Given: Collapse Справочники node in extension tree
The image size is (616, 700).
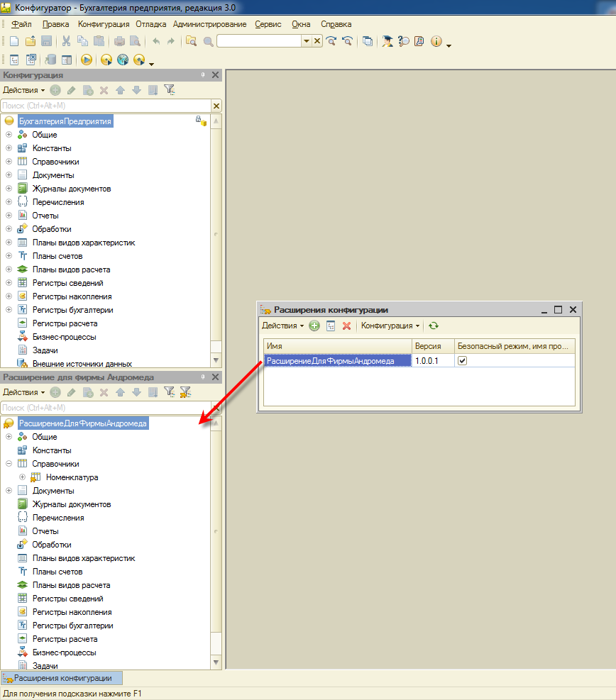Looking at the screenshot, I should (x=9, y=463).
